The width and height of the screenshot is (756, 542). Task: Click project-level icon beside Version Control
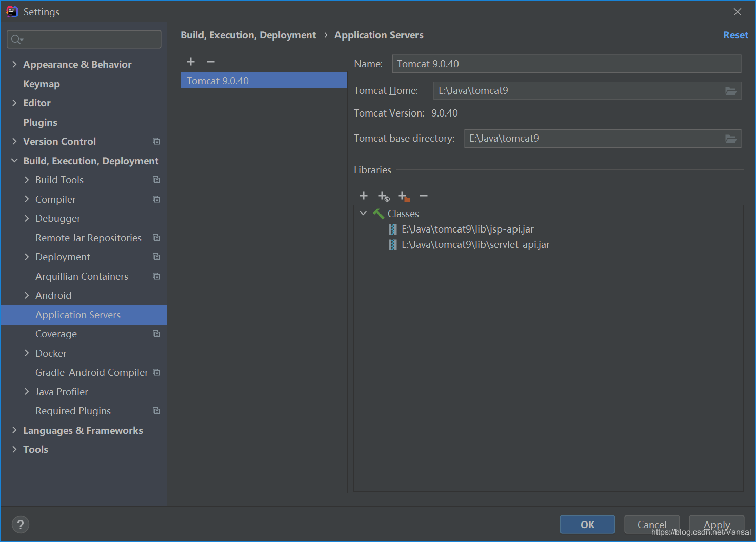click(156, 141)
